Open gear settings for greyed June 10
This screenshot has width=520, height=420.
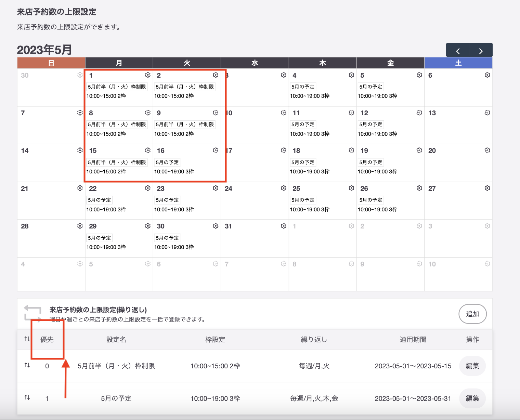click(487, 264)
